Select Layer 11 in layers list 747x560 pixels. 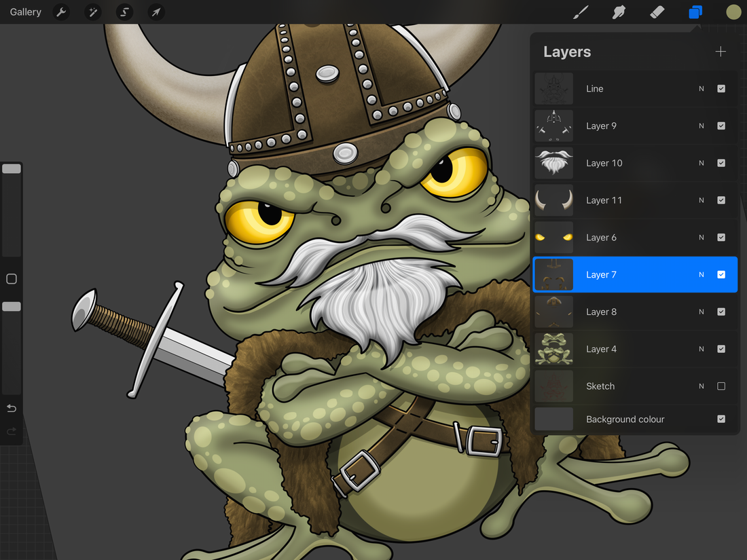[603, 200]
